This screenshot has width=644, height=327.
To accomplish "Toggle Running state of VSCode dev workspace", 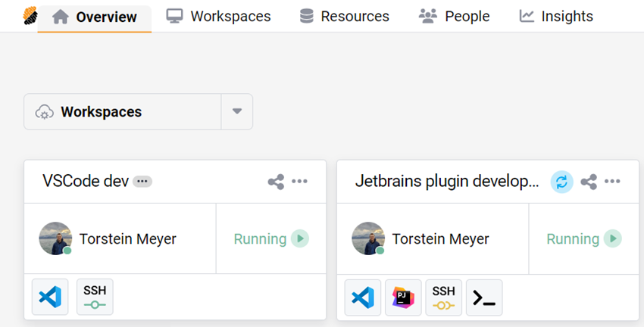I will pyautogui.click(x=300, y=239).
